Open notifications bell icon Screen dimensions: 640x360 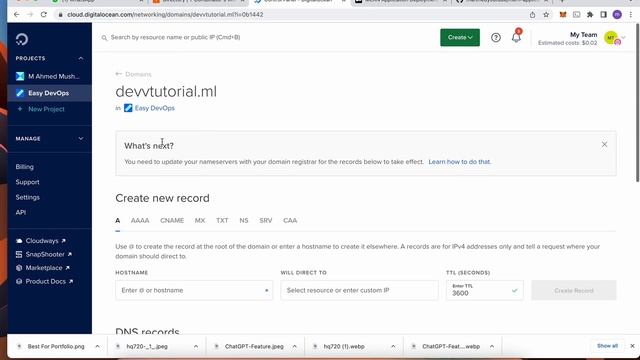pos(516,37)
